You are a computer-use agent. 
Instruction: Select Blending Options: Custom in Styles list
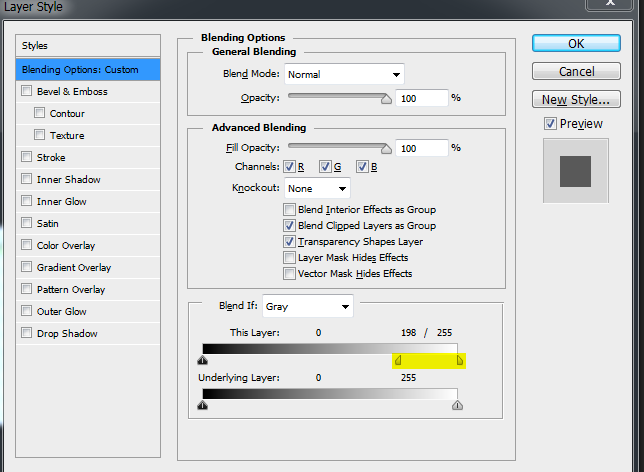pyautogui.click(x=88, y=69)
